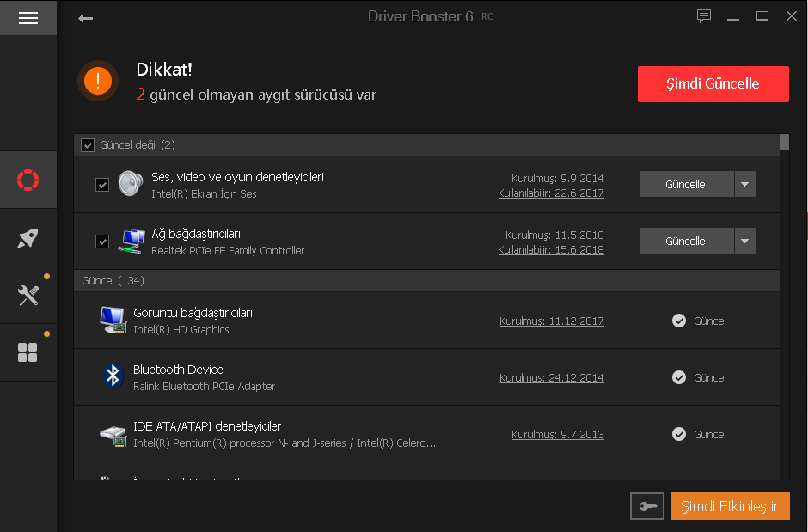Expand dropdown next to Güncelle for Realtek driver

coord(745,241)
